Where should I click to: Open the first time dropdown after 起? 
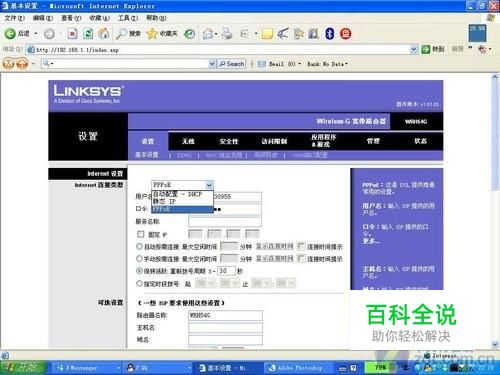pos(206,283)
